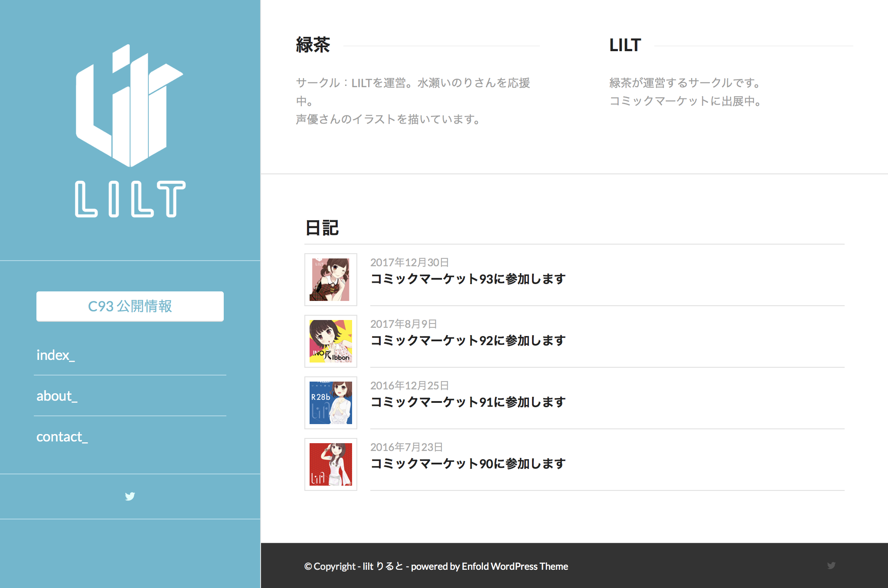Screen dimensions: 888x588
Task: Click the blue R28b thumbnail for Comic Market 91
Action: click(x=331, y=403)
